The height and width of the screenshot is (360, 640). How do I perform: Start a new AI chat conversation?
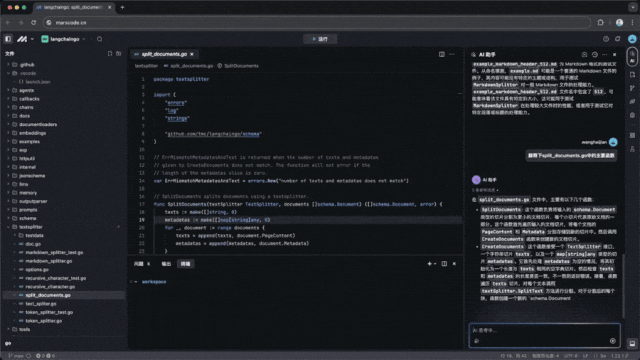click(584, 55)
